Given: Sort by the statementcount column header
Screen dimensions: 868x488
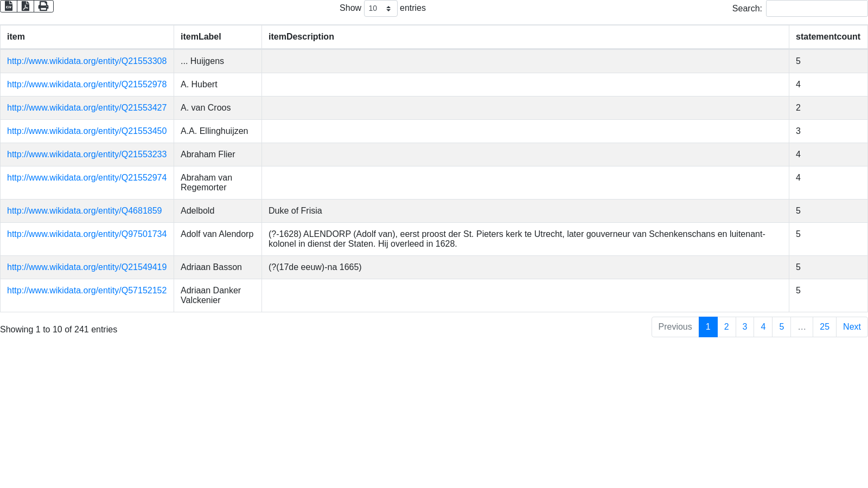Looking at the screenshot, I should pyautogui.click(x=827, y=37).
